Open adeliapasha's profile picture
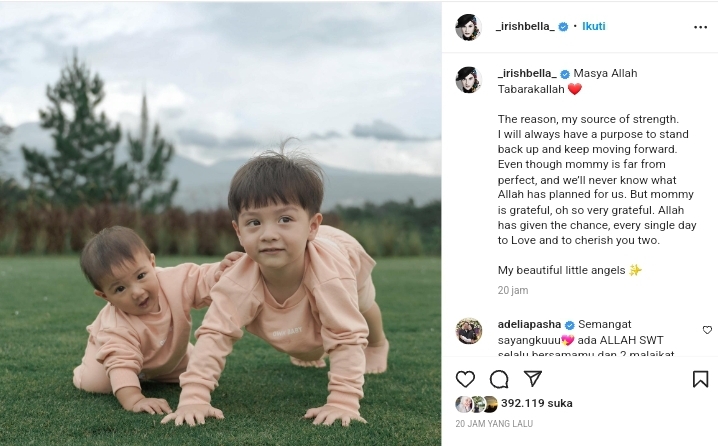 tap(469, 331)
